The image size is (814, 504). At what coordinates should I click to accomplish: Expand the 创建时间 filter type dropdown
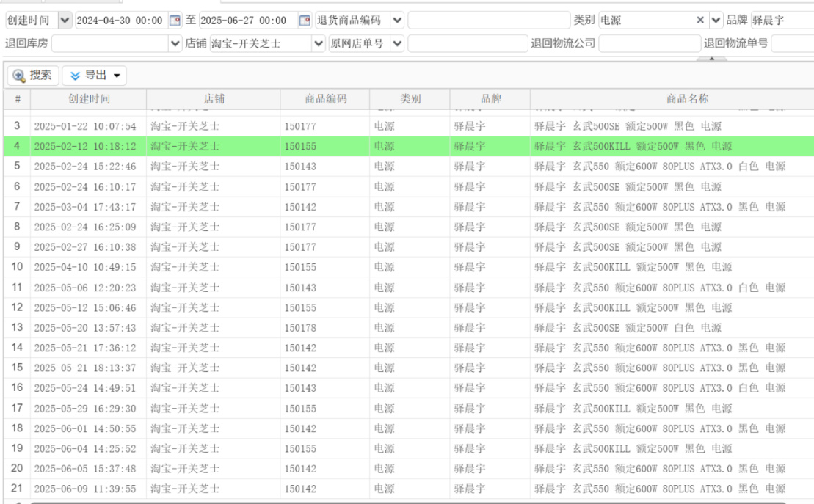pyautogui.click(x=65, y=21)
